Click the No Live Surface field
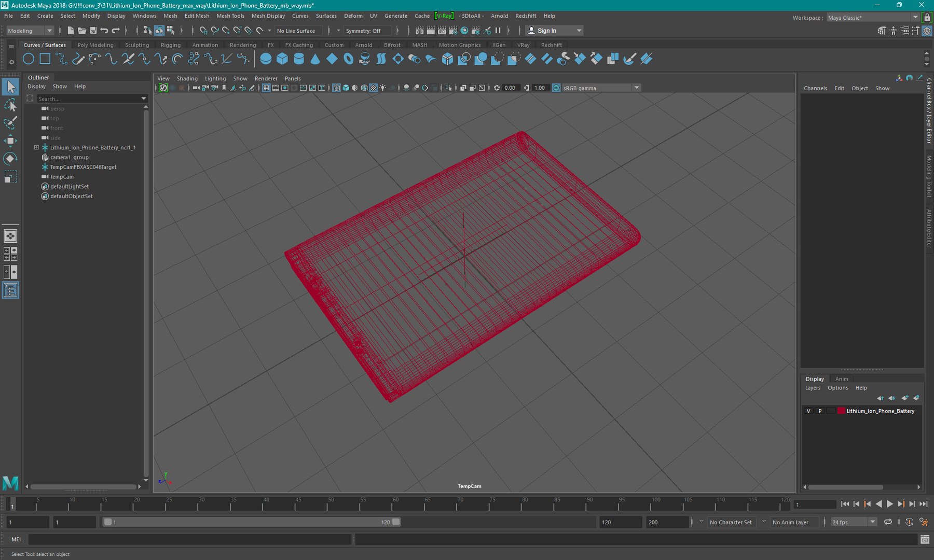The width and height of the screenshot is (934, 560). tap(298, 31)
